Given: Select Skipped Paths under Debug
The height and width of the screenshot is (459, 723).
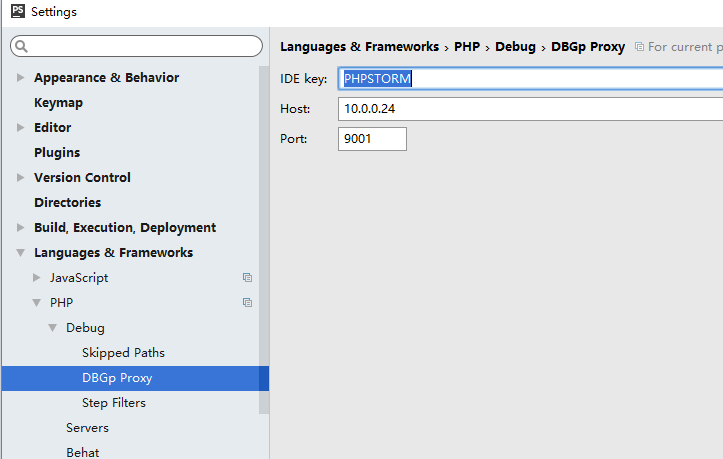Looking at the screenshot, I should [x=123, y=353].
